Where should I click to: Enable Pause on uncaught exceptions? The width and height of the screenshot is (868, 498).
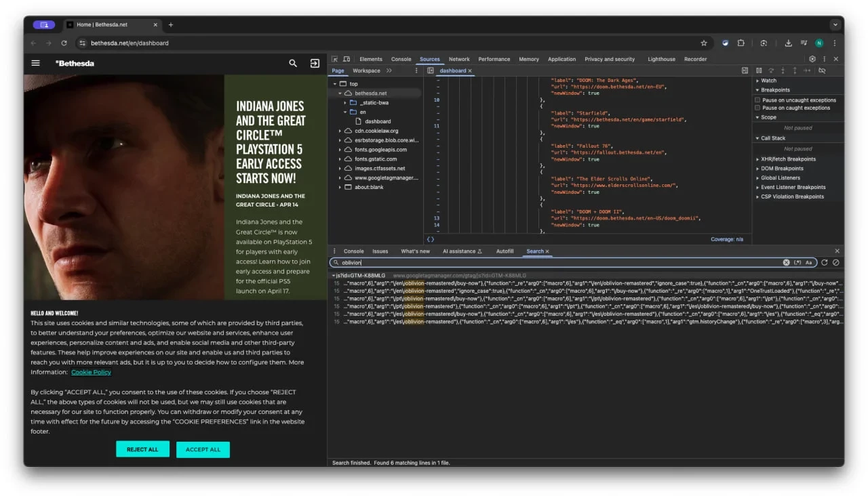click(x=757, y=100)
